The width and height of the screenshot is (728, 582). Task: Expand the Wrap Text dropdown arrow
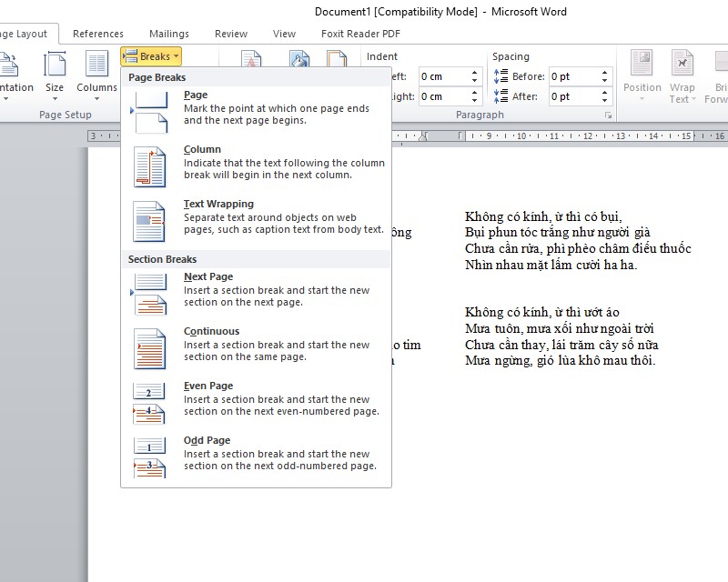pyautogui.click(x=693, y=99)
